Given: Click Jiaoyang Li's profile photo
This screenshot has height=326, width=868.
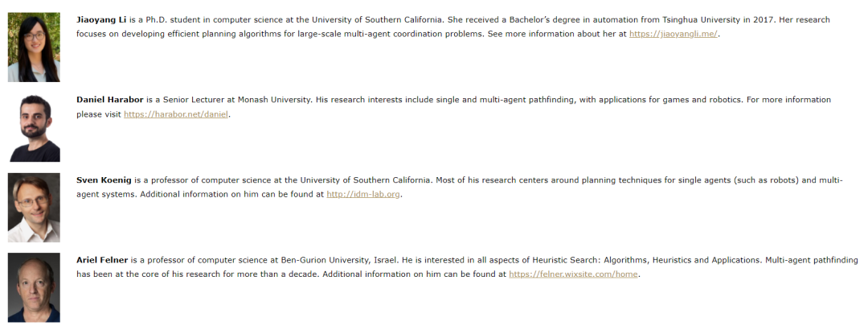Looking at the screenshot, I should (34, 47).
